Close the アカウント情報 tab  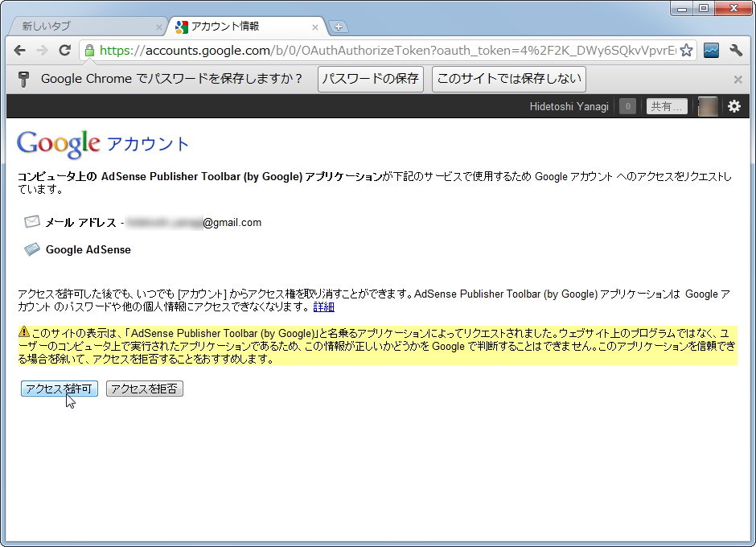(314, 27)
